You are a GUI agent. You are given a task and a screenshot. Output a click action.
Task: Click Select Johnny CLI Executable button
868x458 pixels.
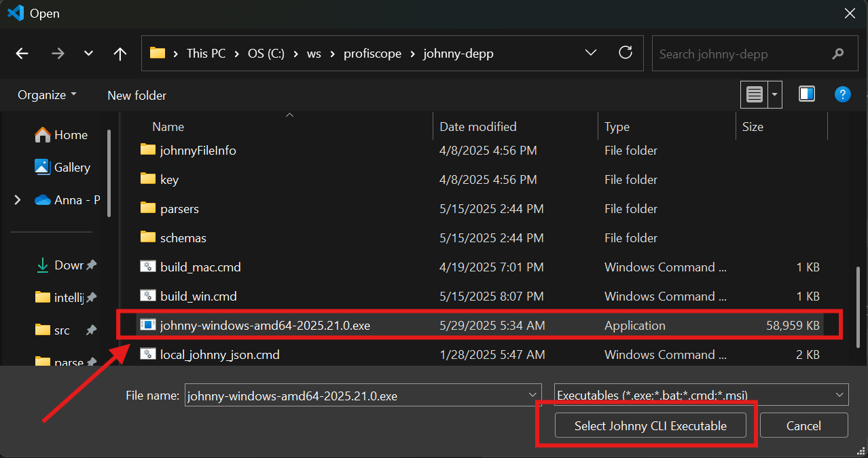(650, 425)
